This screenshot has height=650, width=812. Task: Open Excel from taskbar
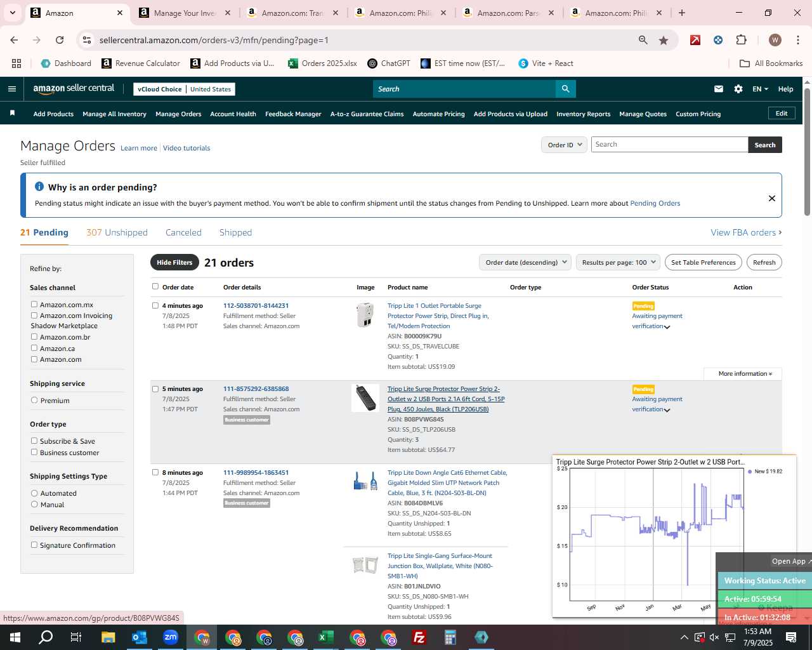(325, 637)
